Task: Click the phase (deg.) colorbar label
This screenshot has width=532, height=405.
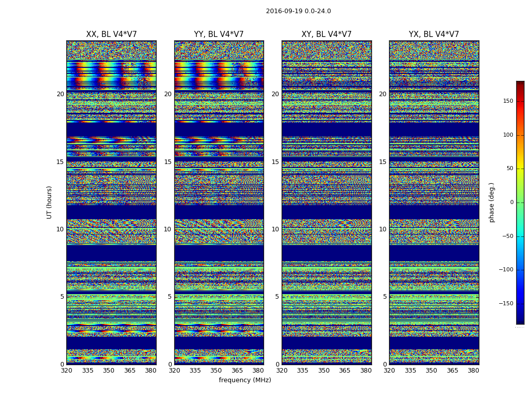Action: pos(491,202)
